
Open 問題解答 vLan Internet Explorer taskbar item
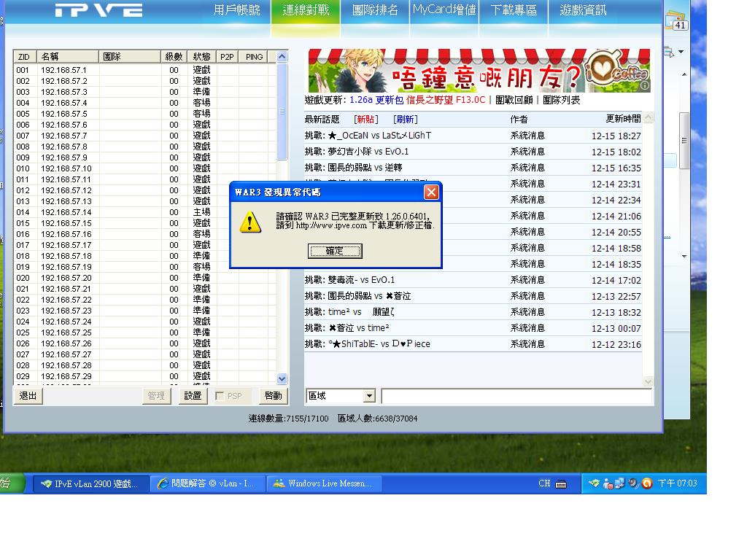pyautogui.click(x=207, y=484)
